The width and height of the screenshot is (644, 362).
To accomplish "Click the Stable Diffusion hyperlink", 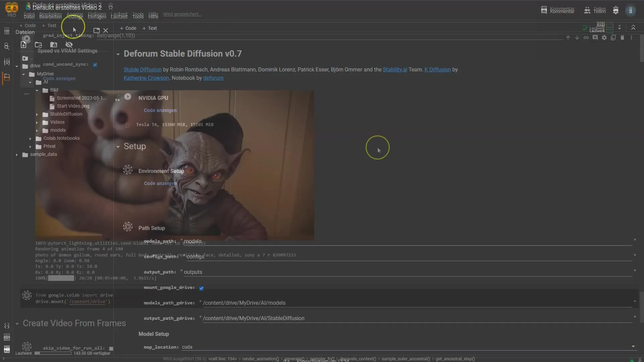I will [142, 69].
